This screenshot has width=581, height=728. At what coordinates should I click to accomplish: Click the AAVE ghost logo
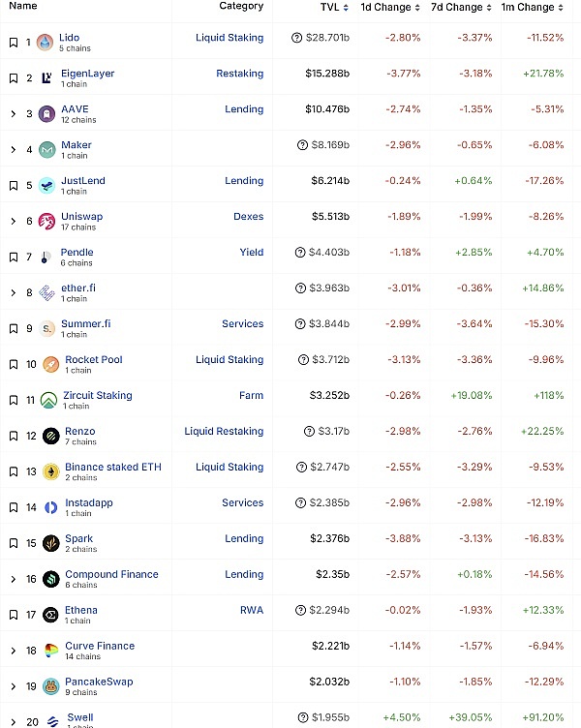(46, 114)
